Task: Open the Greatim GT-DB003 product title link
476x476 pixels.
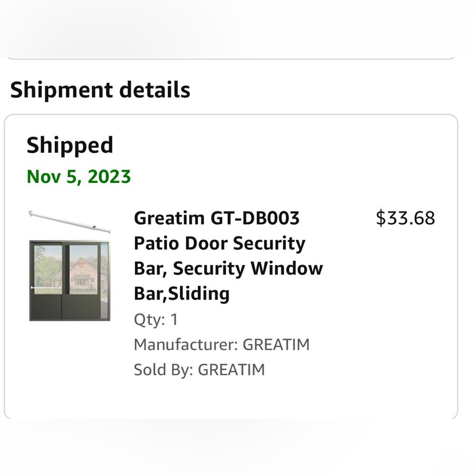Action: pyautogui.click(x=228, y=256)
